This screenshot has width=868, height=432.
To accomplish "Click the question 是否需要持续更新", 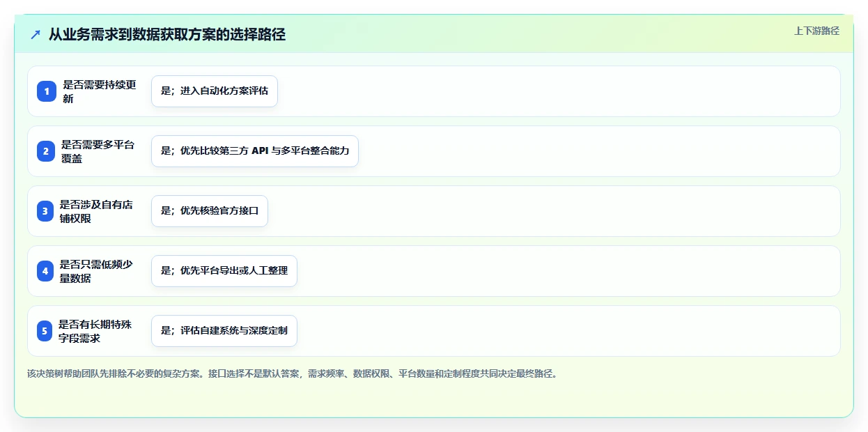I will (100, 91).
